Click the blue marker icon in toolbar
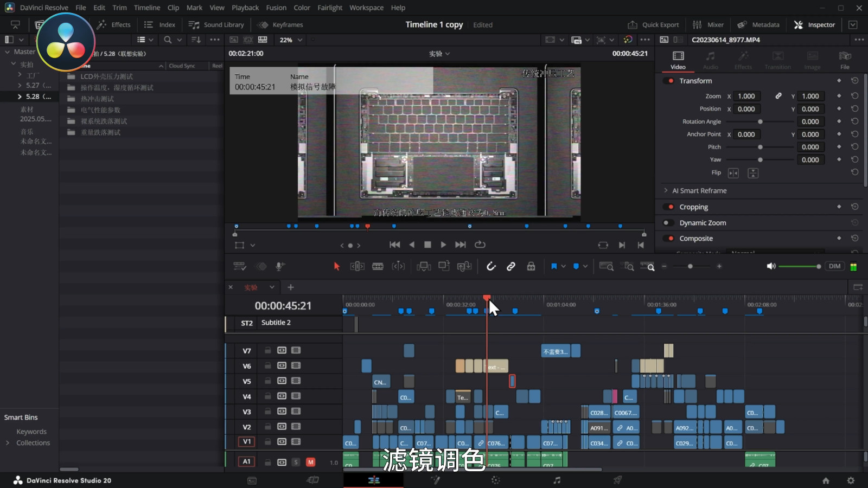868x488 pixels. pyautogui.click(x=576, y=266)
